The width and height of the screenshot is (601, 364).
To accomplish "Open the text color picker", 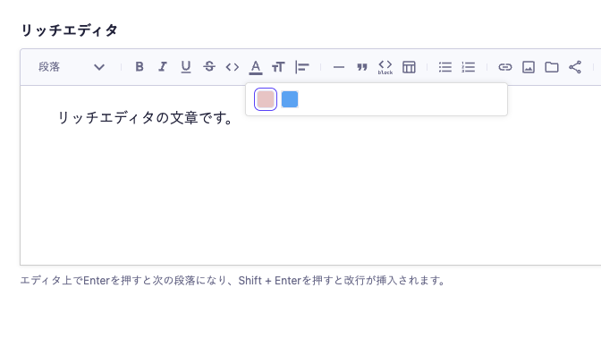I will [256, 67].
